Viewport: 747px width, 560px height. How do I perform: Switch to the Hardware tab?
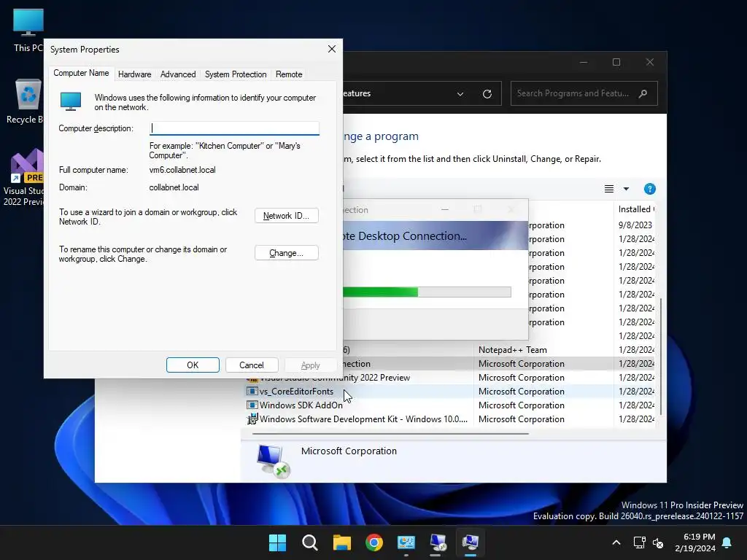[x=134, y=74]
